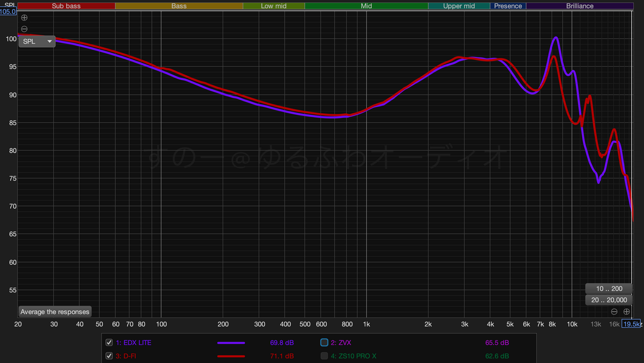Click the Upper mid band label
The image size is (644, 363).
pos(459,6)
